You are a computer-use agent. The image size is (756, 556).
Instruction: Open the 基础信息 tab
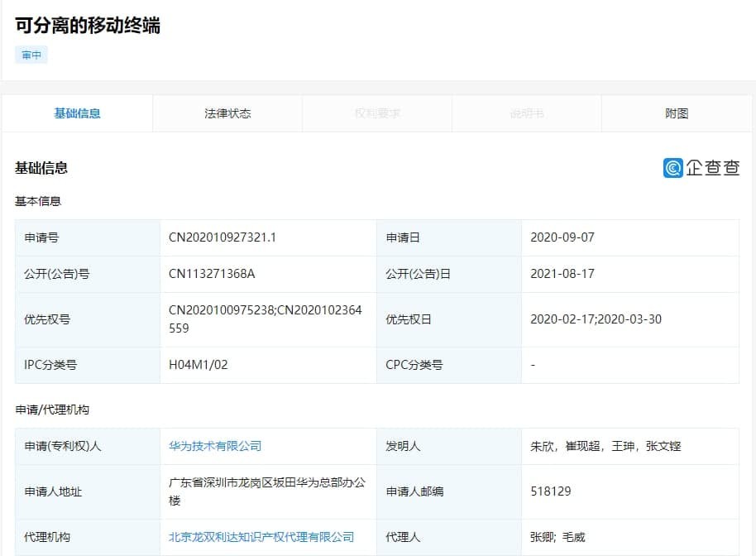(x=77, y=113)
